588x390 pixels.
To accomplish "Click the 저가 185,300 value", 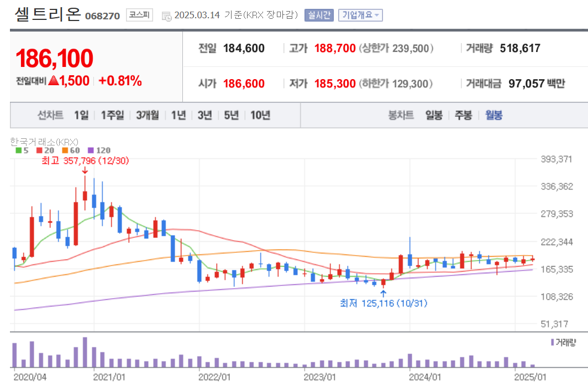I will point(335,84).
